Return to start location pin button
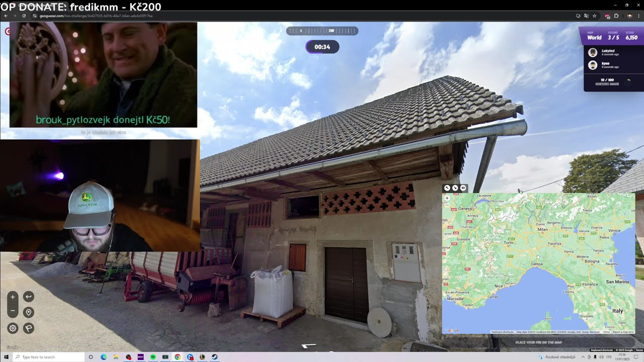This screenshot has height=362, width=644. [28, 312]
